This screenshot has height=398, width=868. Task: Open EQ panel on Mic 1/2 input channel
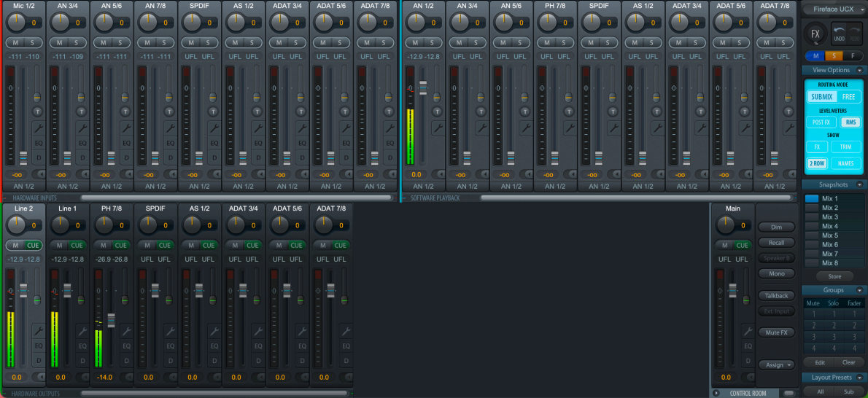tap(39, 143)
